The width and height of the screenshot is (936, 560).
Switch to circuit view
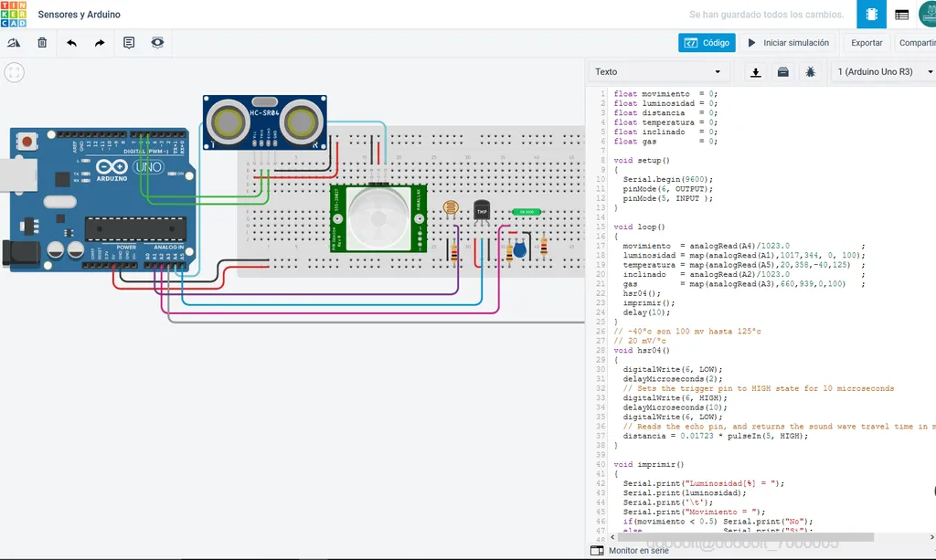(871, 15)
